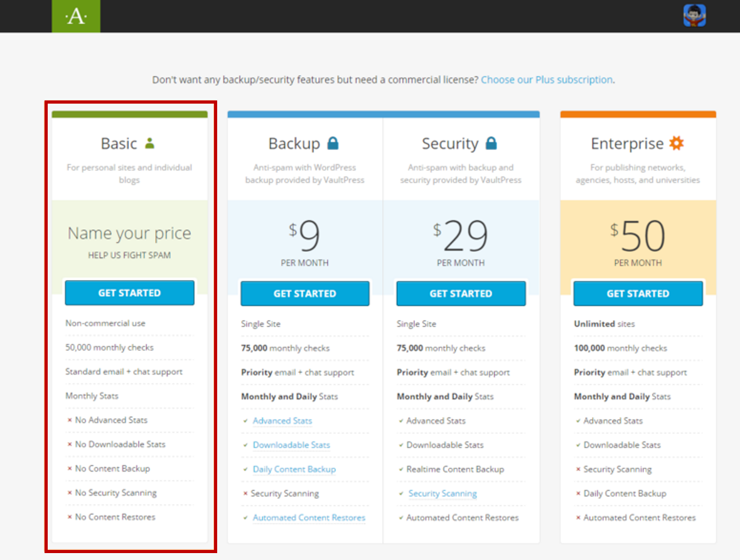This screenshot has height=560, width=740.
Task: Click the Name your price heading
Action: (x=129, y=234)
